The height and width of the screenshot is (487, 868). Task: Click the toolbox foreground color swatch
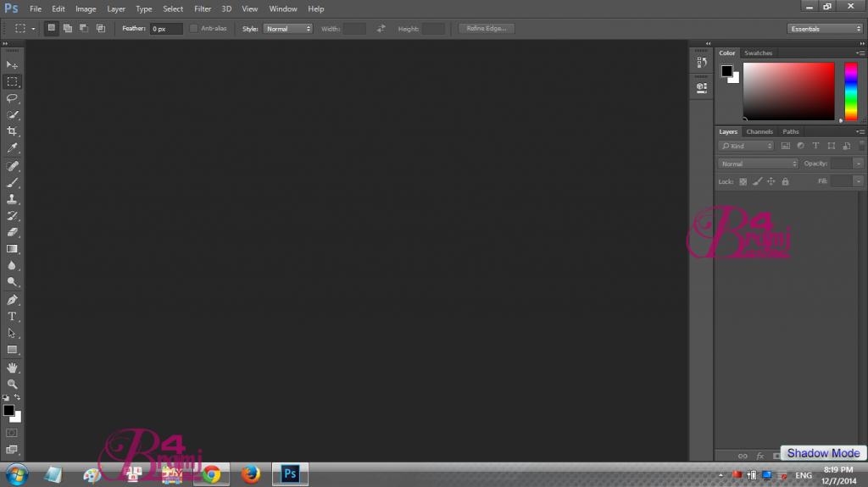[x=8, y=411]
